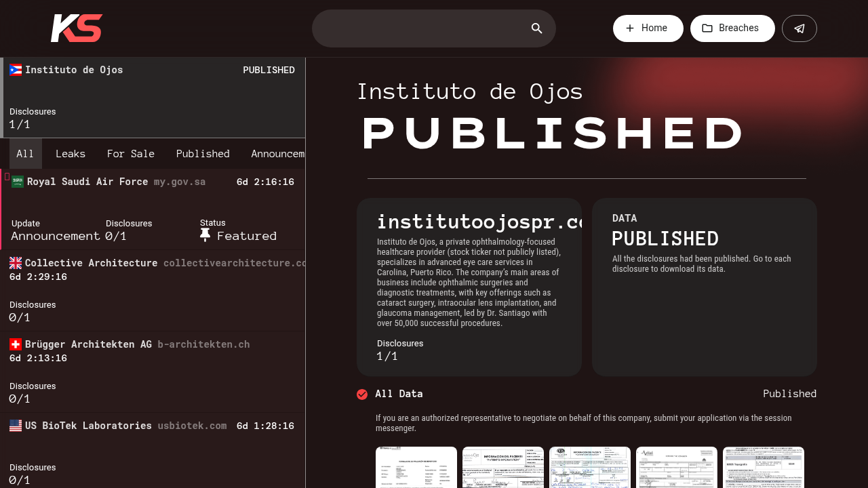868x488 pixels.
Task: Click the US flag icon
Action: [16, 426]
